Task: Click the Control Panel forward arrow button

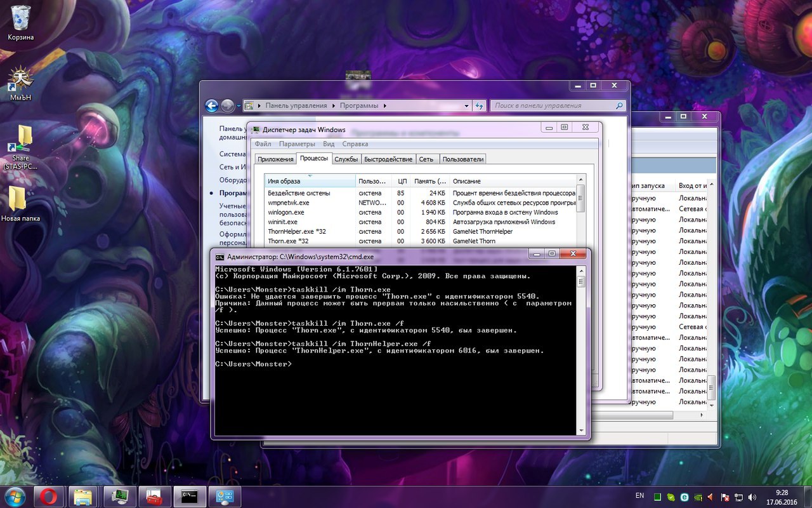Action: pyautogui.click(x=227, y=106)
